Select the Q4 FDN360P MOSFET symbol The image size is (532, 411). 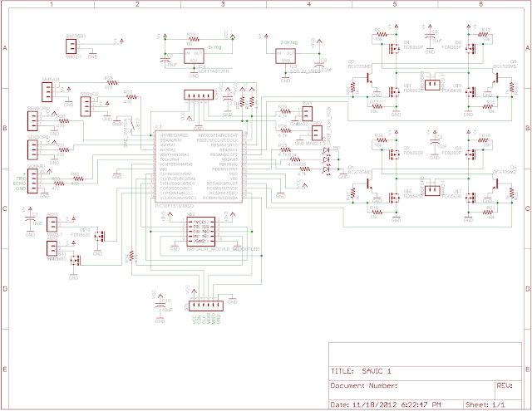[x=393, y=48]
